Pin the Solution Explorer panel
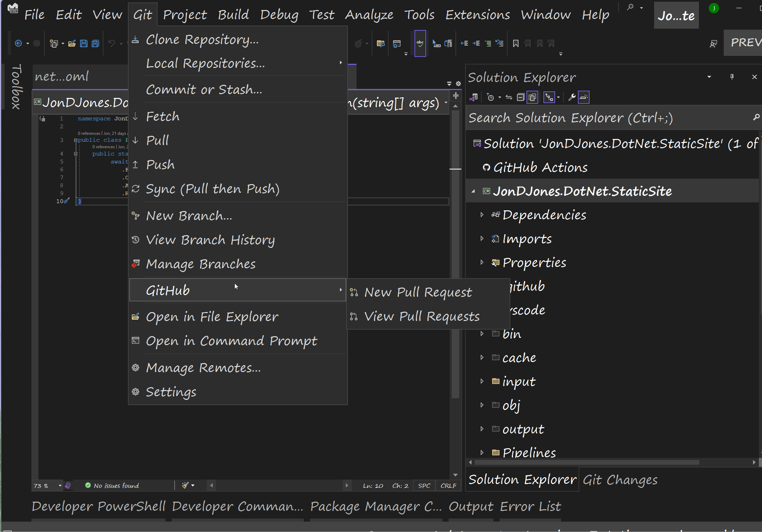This screenshot has height=532, width=762. point(732,77)
